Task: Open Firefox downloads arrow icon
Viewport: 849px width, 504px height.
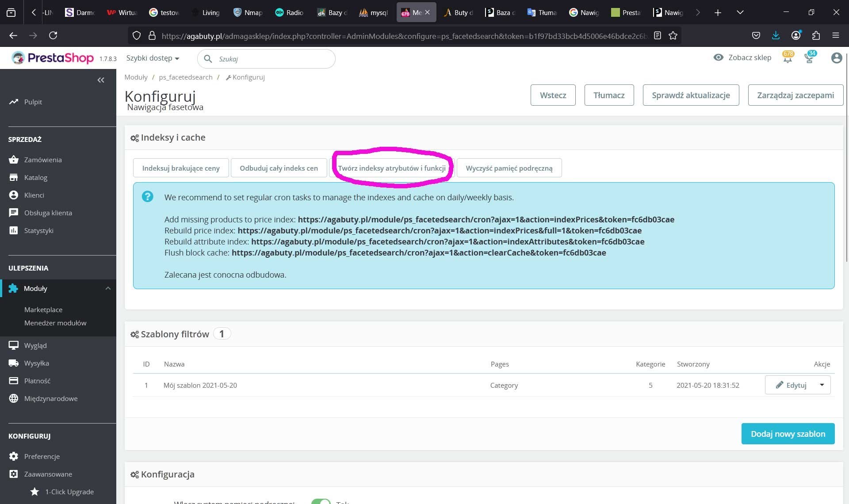Action: coord(776,36)
